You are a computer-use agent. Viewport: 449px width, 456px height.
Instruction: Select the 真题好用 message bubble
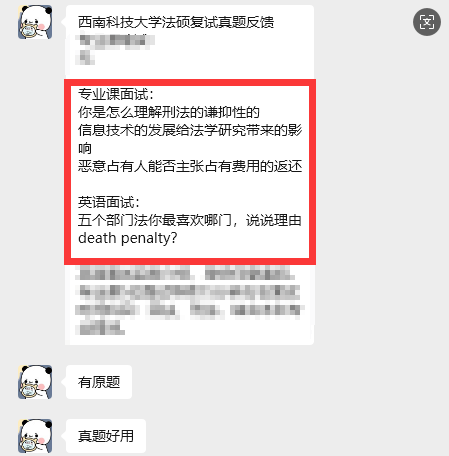coord(106,436)
